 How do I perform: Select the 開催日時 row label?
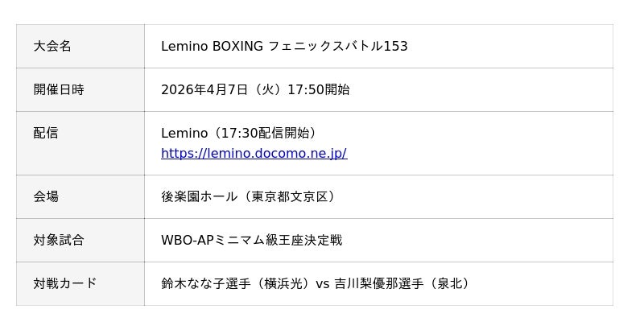[59, 90]
